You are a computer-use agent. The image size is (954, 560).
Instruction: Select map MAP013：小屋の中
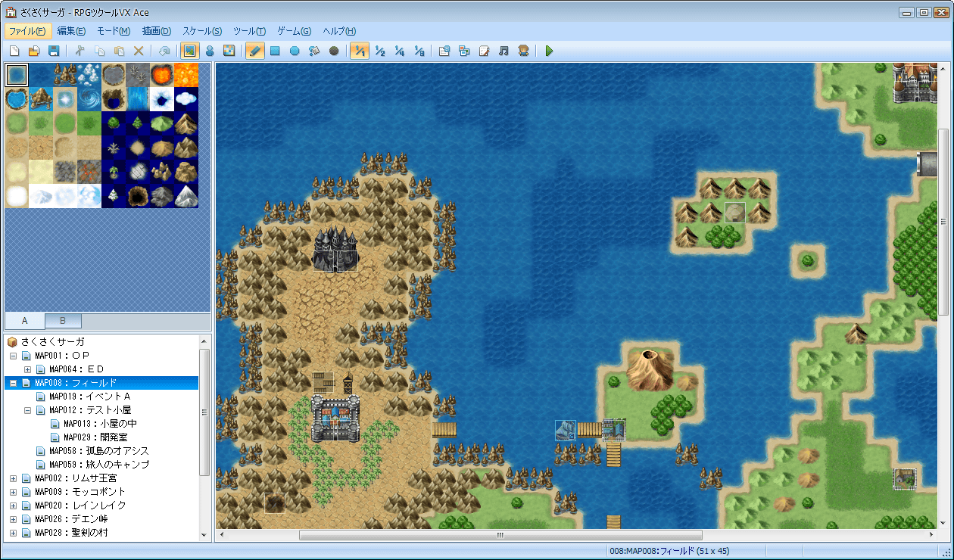100,424
